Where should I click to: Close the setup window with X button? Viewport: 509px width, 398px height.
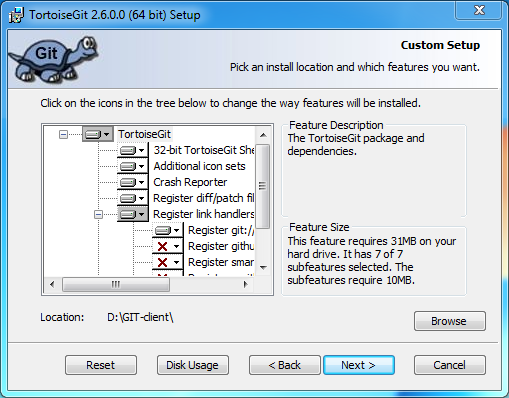point(479,10)
